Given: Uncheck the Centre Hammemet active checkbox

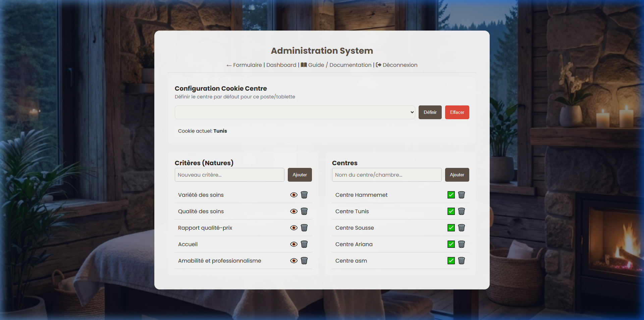Looking at the screenshot, I should 451,195.
